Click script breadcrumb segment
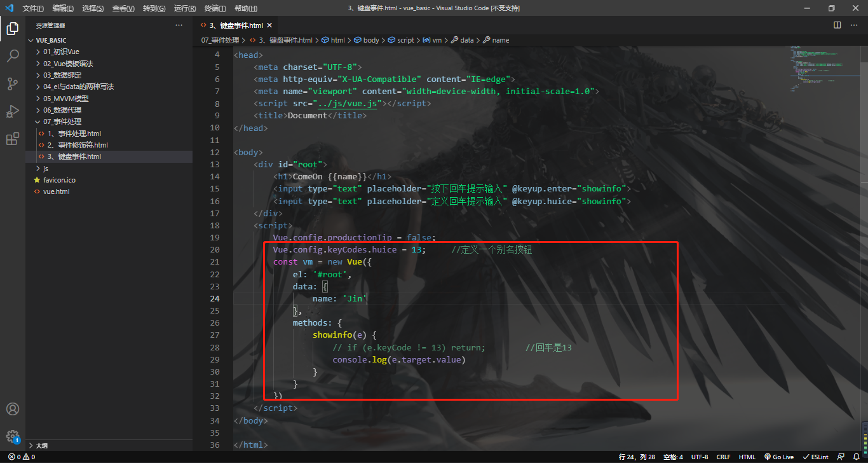This screenshot has width=868, height=463. (x=401, y=40)
